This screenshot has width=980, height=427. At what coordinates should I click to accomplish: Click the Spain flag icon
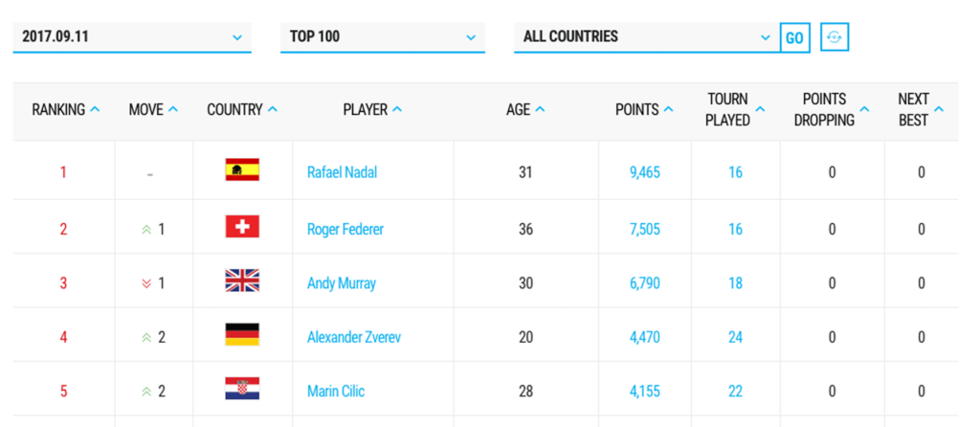[242, 171]
